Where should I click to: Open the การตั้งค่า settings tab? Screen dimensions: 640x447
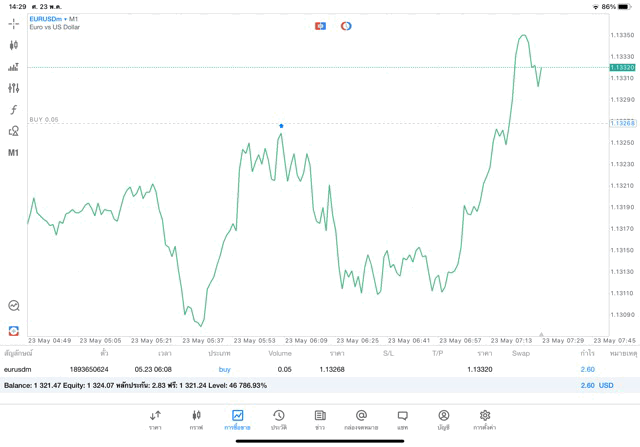[x=485, y=419]
